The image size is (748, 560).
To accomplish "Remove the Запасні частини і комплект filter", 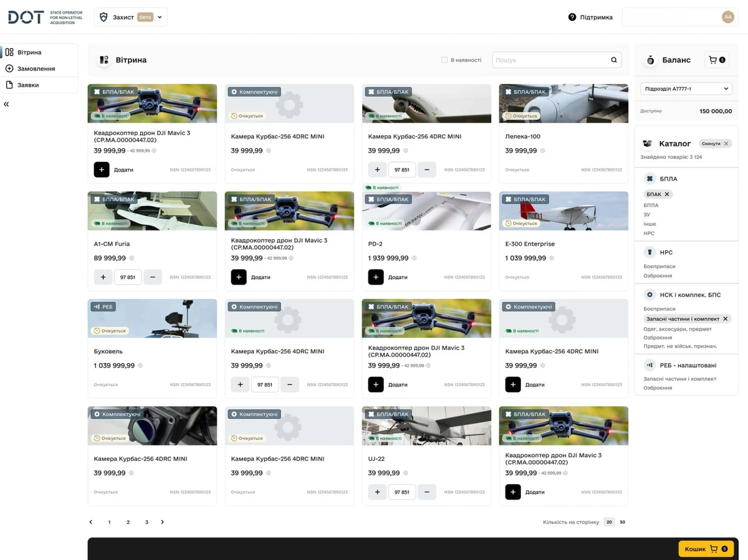I will tap(725, 318).
